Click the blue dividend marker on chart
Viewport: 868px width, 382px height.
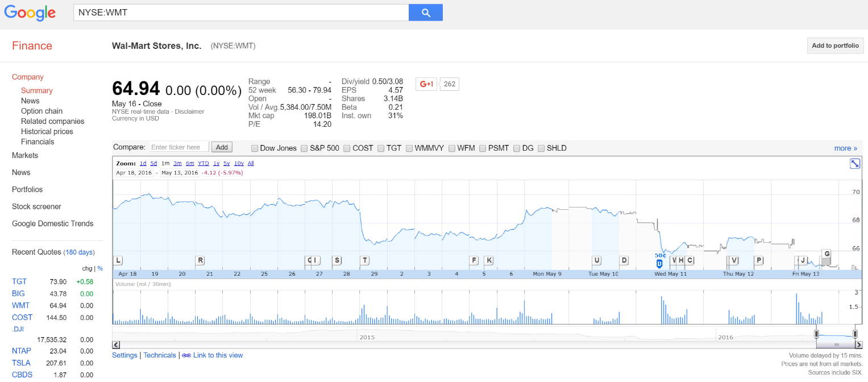pyautogui.click(x=659, y=263)
